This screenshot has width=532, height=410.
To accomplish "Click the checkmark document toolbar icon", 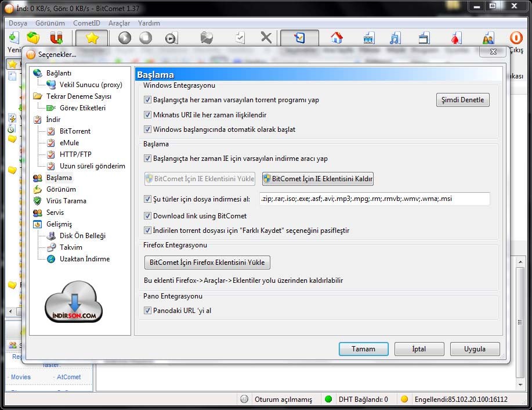I will pyautogui.click(x=240, y=38).
